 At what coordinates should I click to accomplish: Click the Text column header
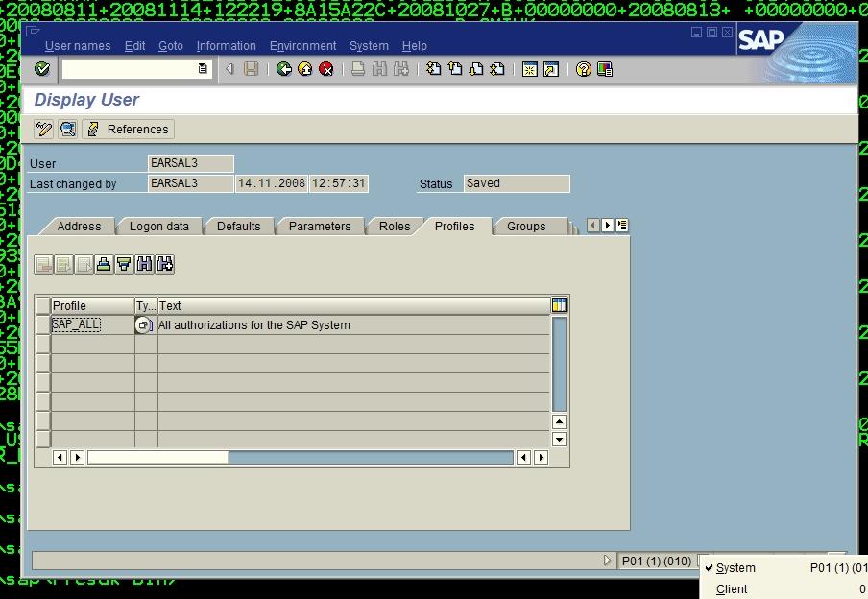click(x=353, y=305)
